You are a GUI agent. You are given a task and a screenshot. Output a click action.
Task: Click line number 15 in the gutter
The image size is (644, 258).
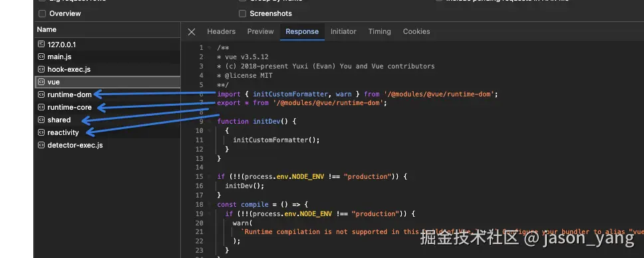click(200, 177)
